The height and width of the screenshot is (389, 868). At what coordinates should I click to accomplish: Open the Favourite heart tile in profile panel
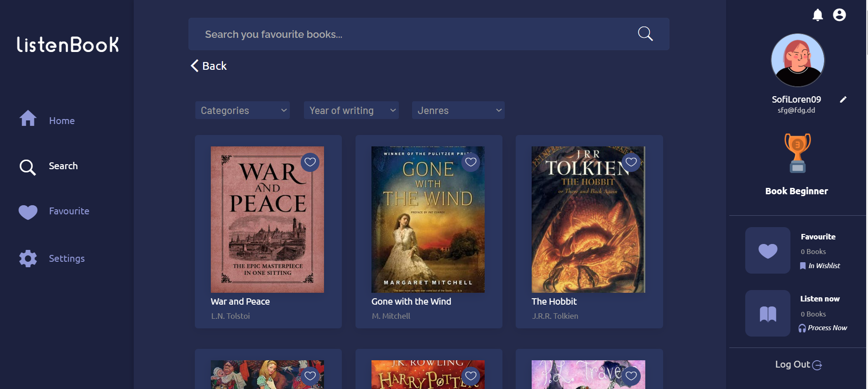coord(768,250)
